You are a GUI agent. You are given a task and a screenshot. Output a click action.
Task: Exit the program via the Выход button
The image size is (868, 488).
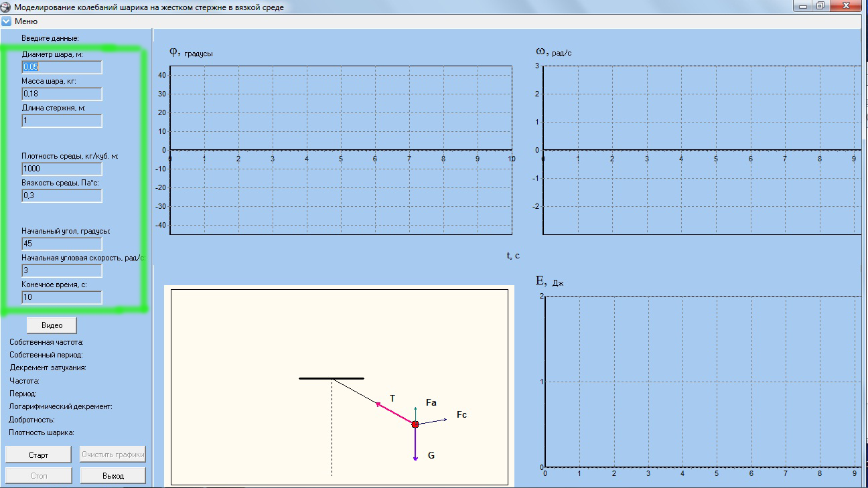tap(113, 475)
